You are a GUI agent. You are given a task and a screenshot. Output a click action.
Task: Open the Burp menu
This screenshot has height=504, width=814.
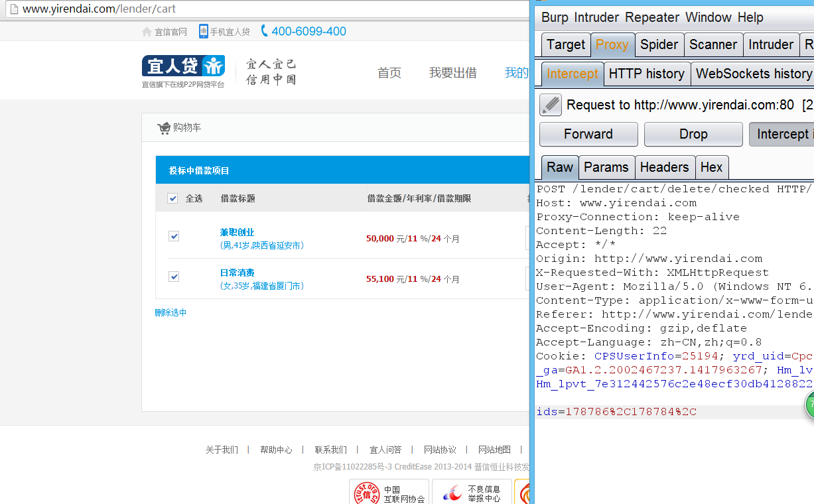[555, 17]
